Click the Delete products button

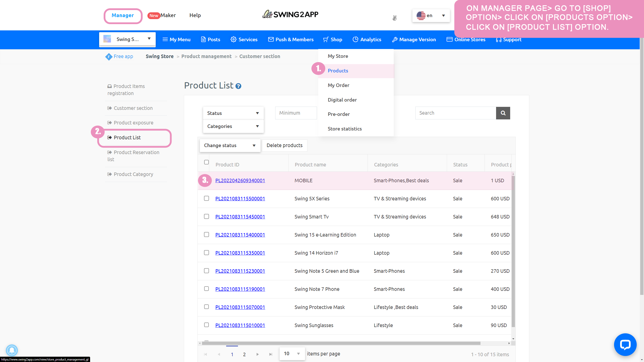click(284, 145)
